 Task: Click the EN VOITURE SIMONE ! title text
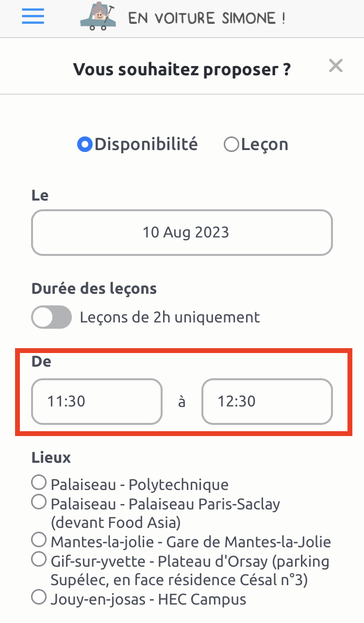207,18
